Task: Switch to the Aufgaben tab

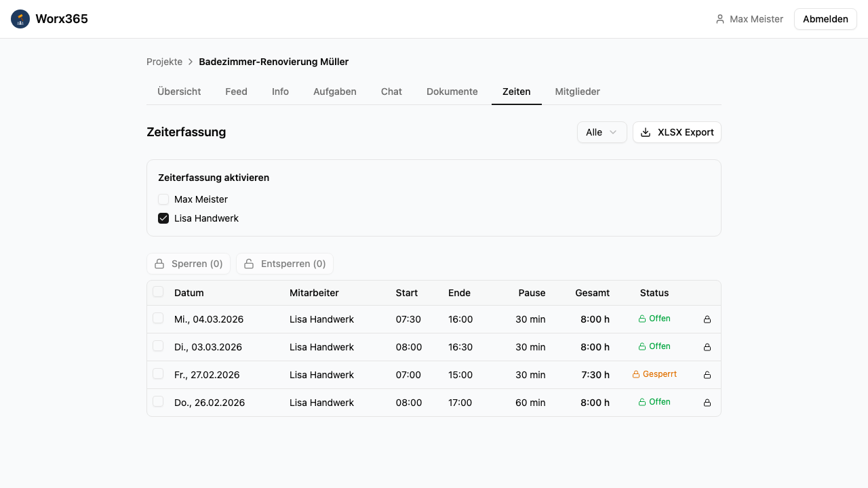Action: point(334,91)
